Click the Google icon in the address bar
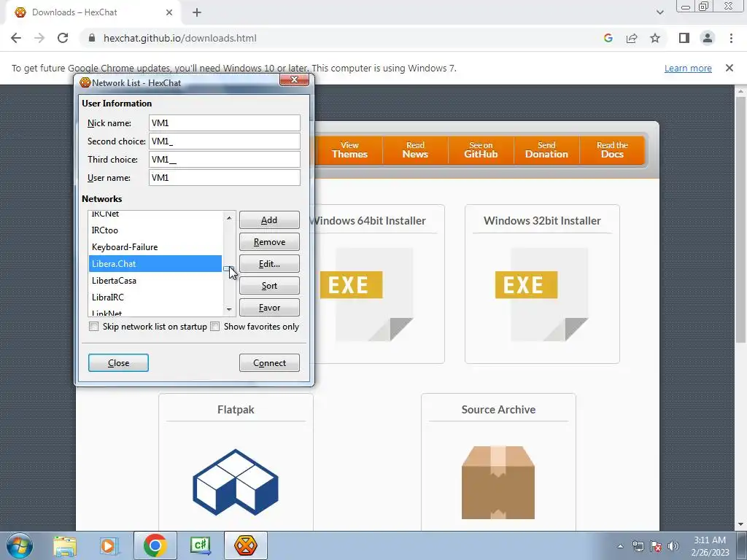747x560 pixels. [x=608, y=38]
